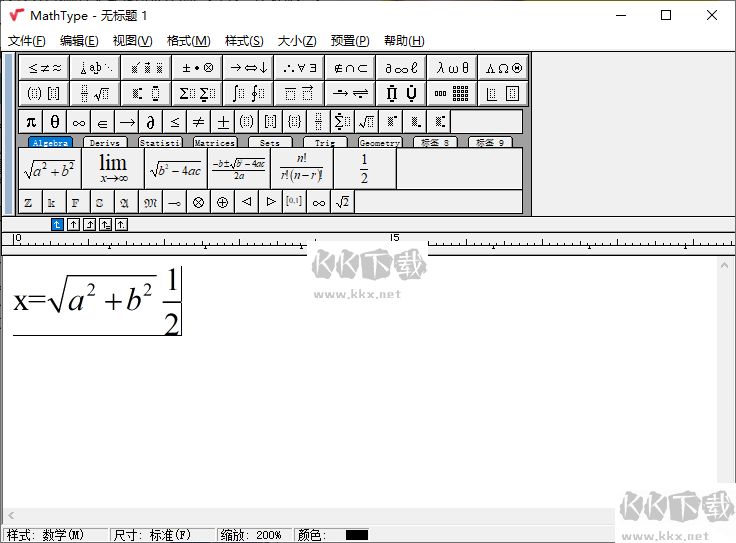Insert the circled times symbol in bottom bar
This screenshot has width=736, height=543.
[x=199, y=202]
